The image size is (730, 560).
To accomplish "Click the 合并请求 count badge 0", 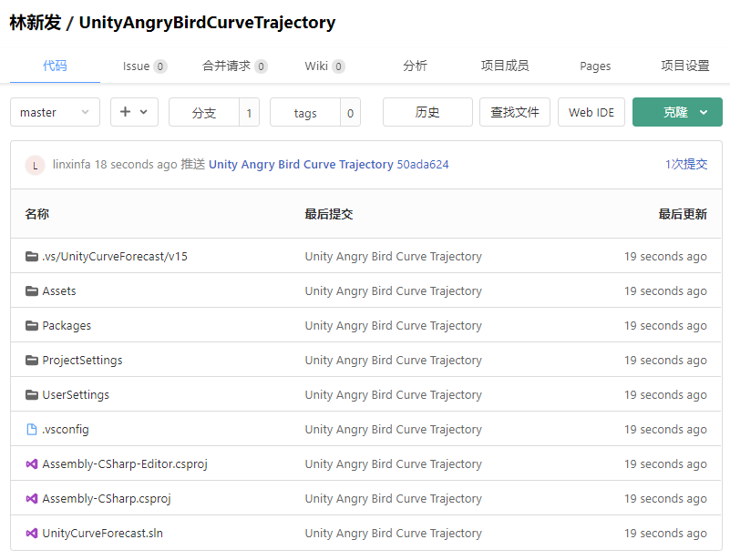I will pyautogui.click(x=262, y=66).
